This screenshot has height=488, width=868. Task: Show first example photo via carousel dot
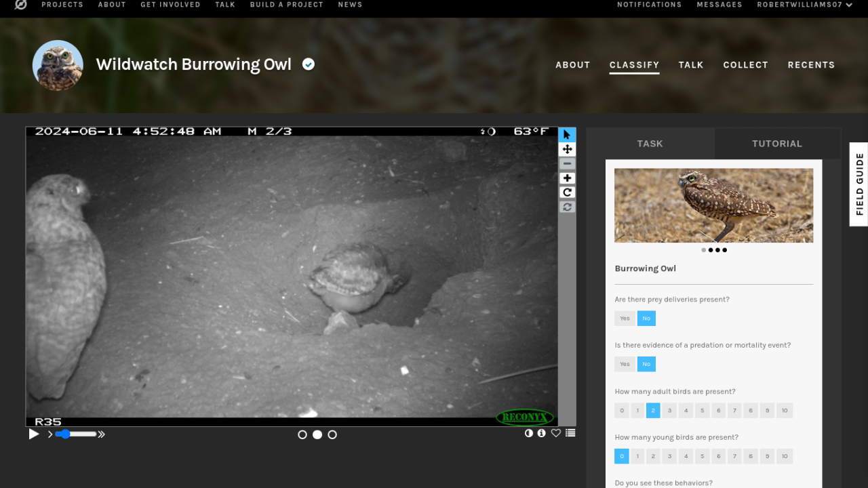click(704, 250)
